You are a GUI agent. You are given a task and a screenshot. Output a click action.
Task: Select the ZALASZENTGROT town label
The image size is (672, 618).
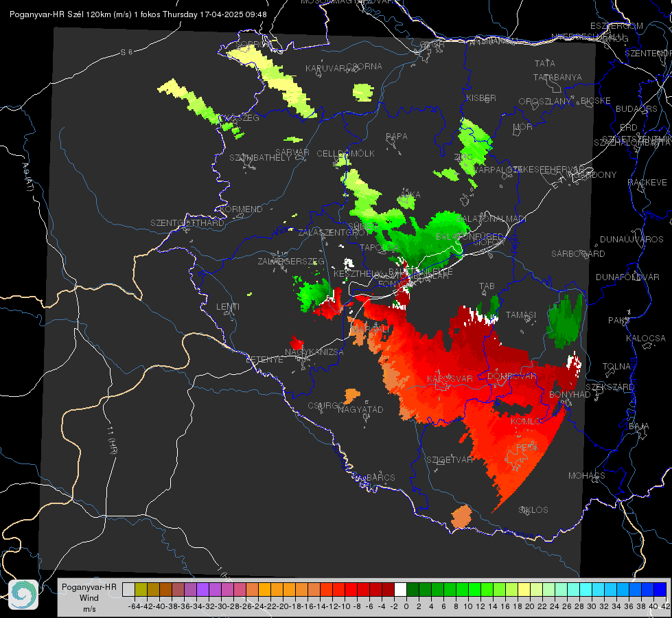pyautogui.click(x=334, y=233)
